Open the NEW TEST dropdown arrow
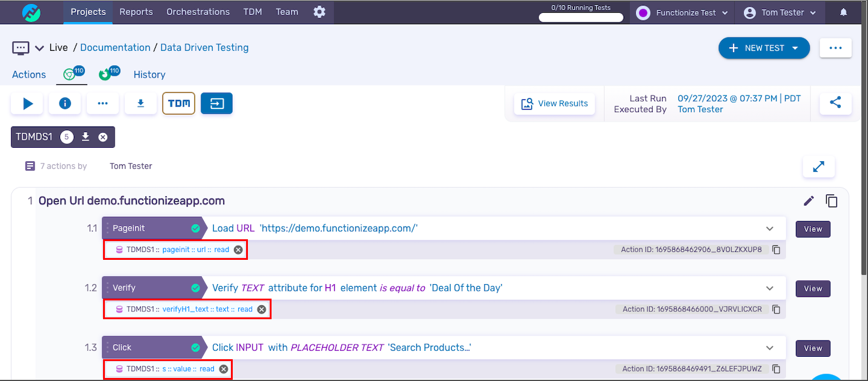This screenshot has width=868, height=381. point(795,48)
